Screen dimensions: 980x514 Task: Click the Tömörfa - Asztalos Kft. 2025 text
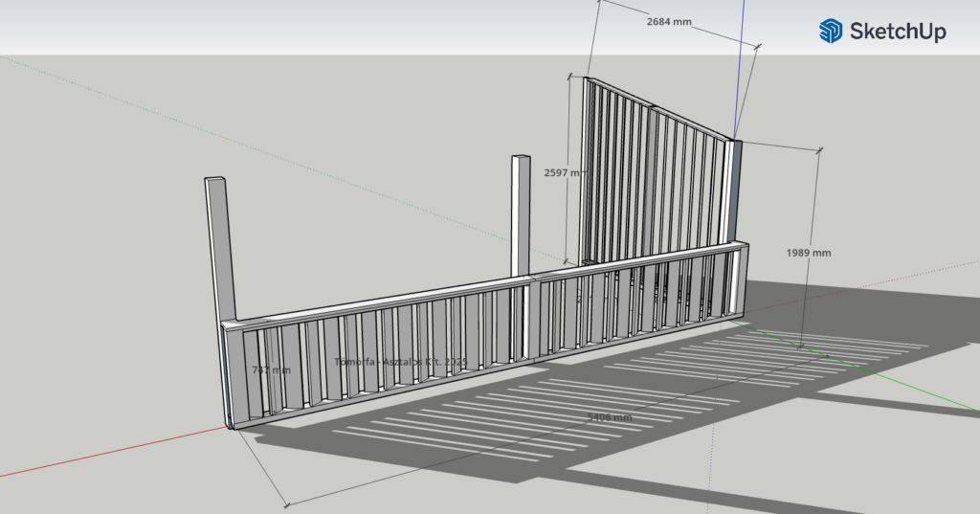tap(400, 362)
